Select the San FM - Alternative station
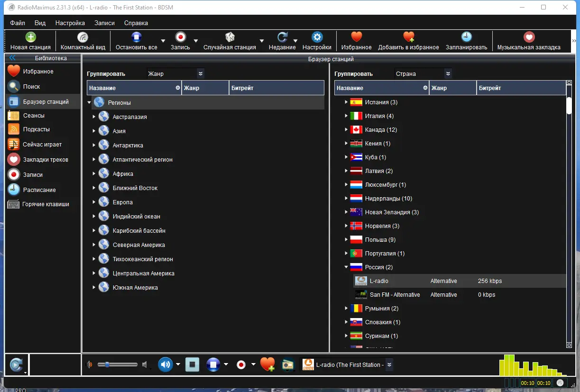This screenshot has height=392, width=580. click(x=460, y=295)
